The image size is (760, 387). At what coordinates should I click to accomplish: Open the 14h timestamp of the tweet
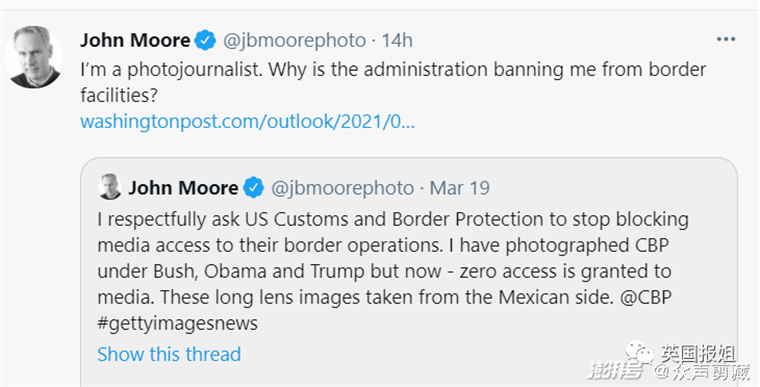tap(397, 40)
